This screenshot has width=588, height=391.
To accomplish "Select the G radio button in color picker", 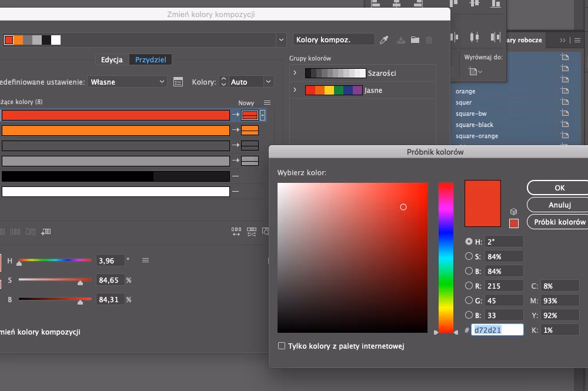I will coord(469,300).
